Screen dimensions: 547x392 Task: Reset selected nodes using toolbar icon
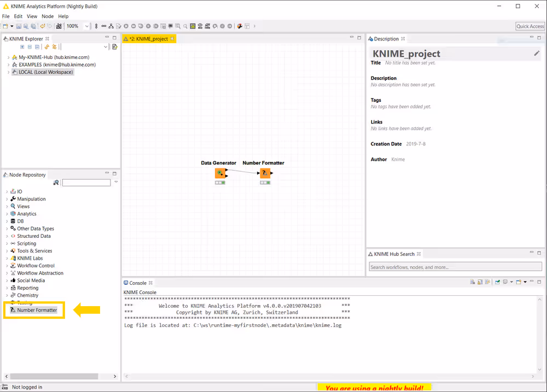click(162, 26)
